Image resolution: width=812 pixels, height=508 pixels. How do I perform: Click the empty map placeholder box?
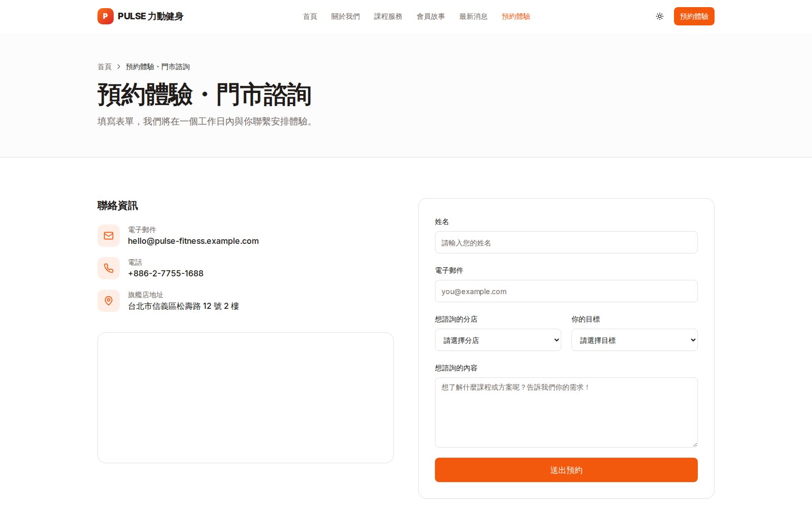click(246, 398)
